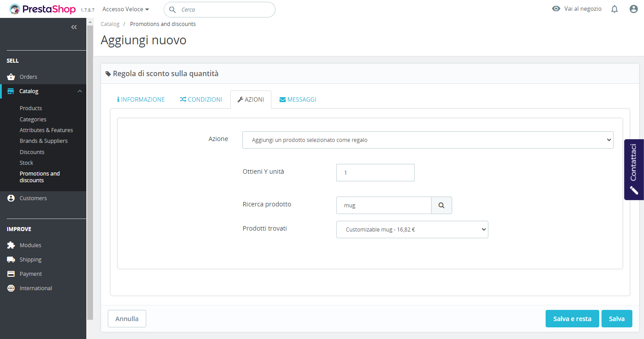Follow the Vai al negozio link
Image resolution: width=644 pixels, height=339 pixels.
click(583, 9)
